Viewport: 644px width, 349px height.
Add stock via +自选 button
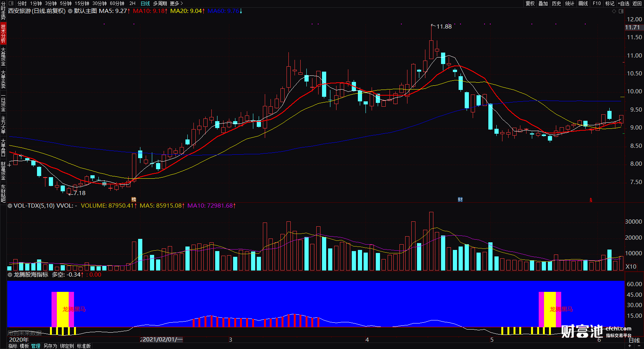click(623, 3)
